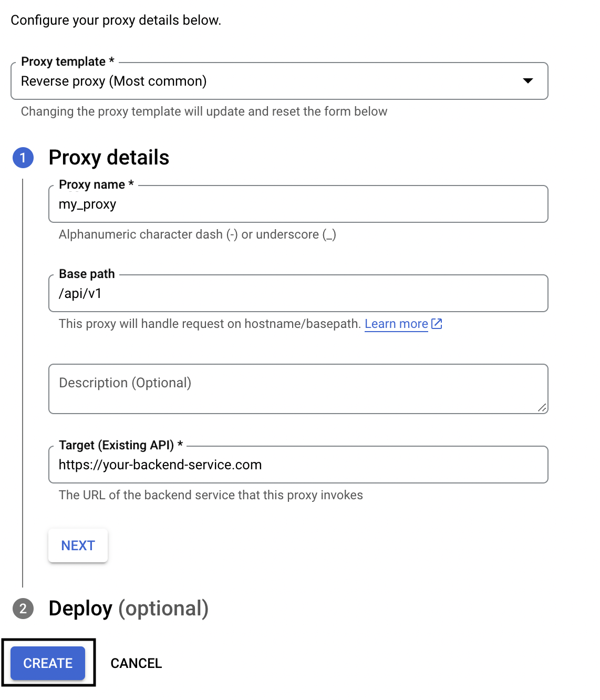Click the external link icon beside Learn more
Image resolution: width=600 pixels, height=700 pixels.
(437, 324)
